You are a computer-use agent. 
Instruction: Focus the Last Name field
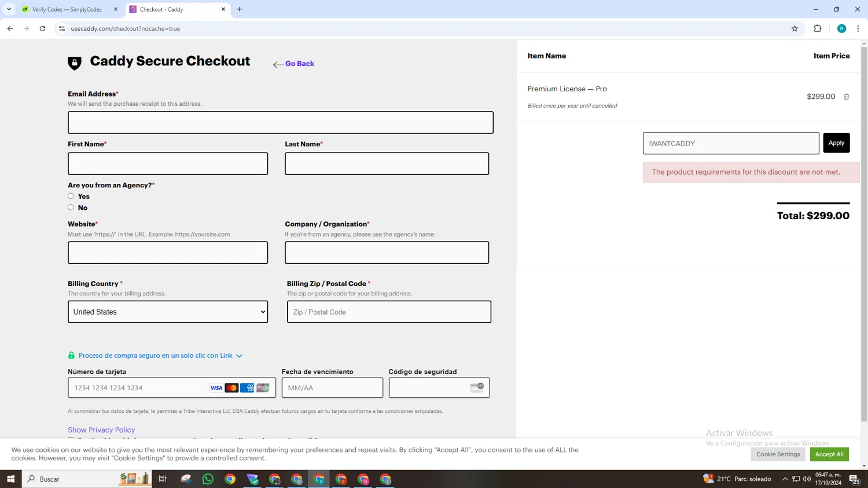[387, 164]
